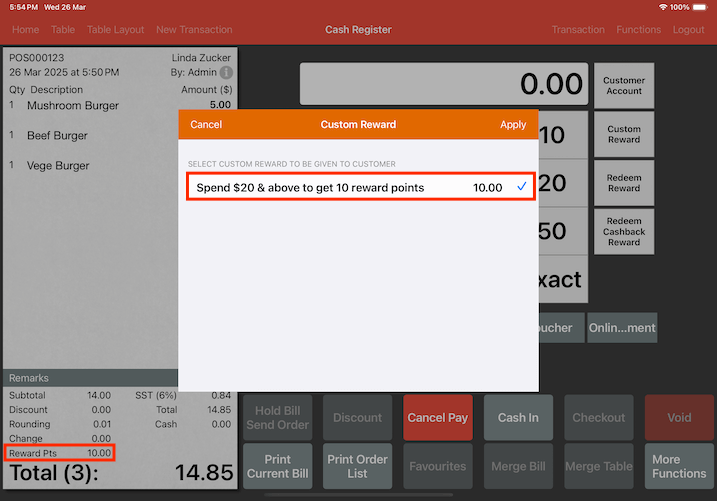Tap the Remarks bar
The height and width of the screenshot is (501, 717).
[91, 378]
